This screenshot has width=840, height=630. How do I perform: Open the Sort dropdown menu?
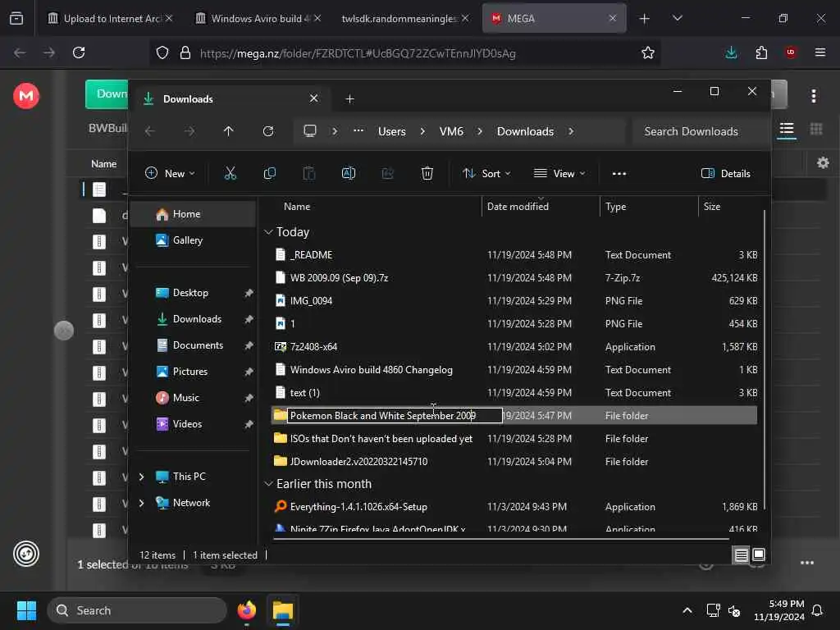pos(486,174)
